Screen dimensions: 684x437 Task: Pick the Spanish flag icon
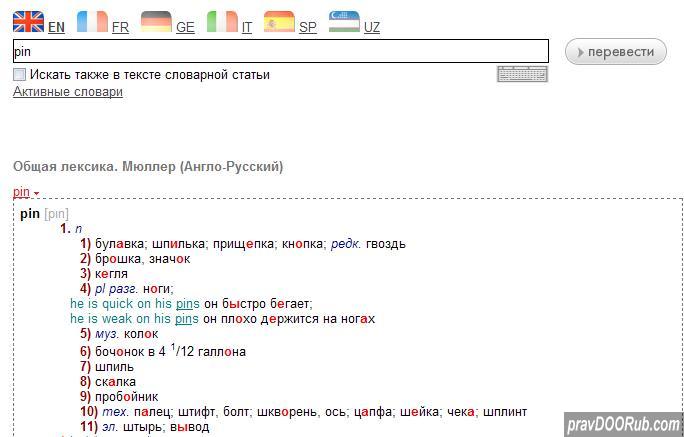click(x=279, y=21)
